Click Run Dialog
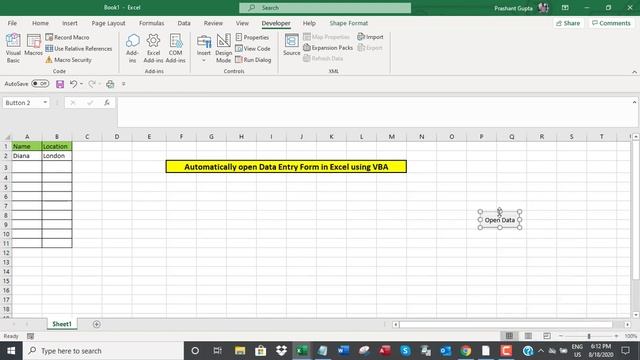The height and width of the screenshot is (360, 640). pos(253,60)
